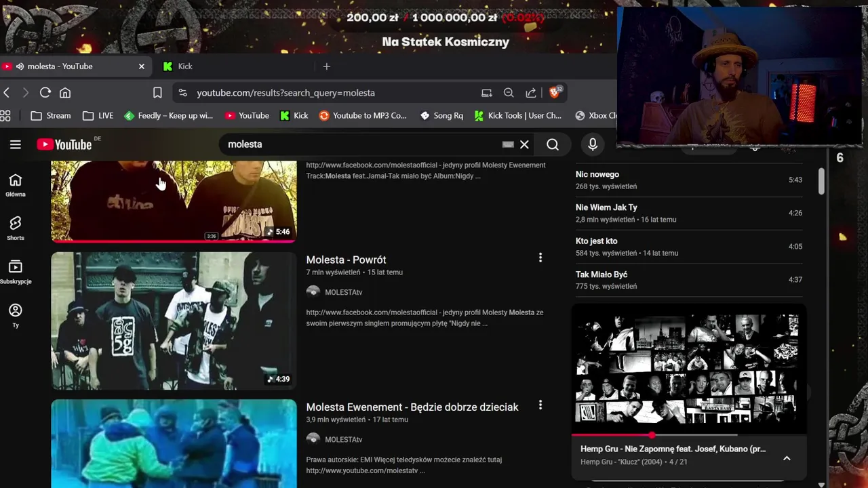Open Youtube to MP3 Co... bookmark
Screen dimensions: 868x488
pyautogui.click(x=363, y=116)
